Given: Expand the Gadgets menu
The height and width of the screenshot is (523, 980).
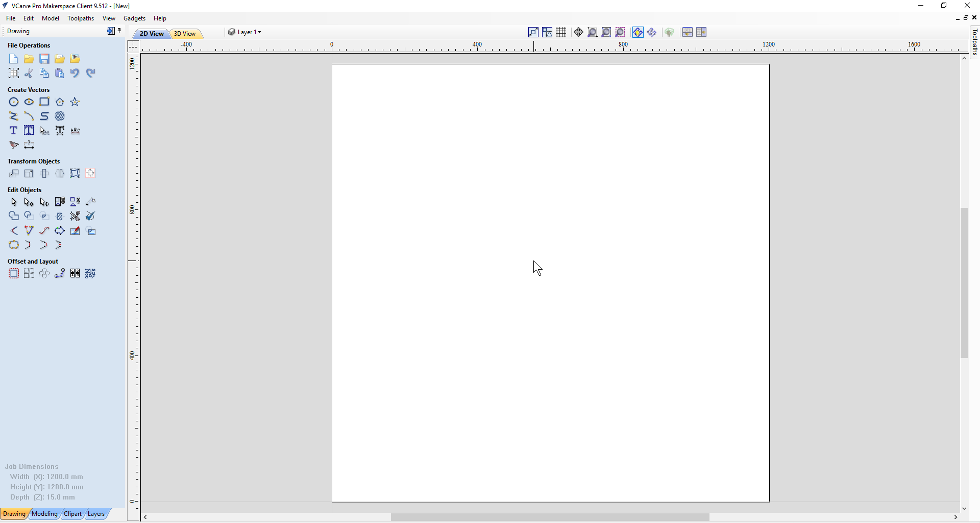Looking at the screenshot, I should point(135,18).
